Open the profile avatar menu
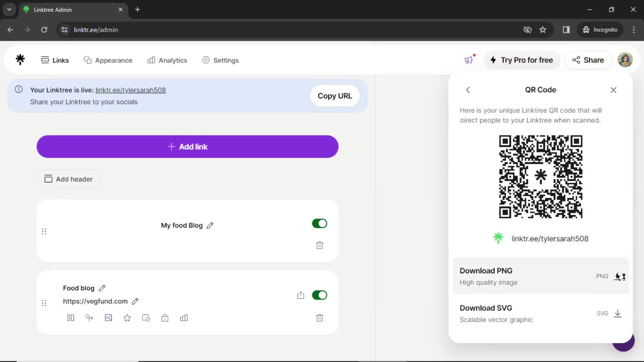Viewport: 644px width, 362px height. [625, 60]
